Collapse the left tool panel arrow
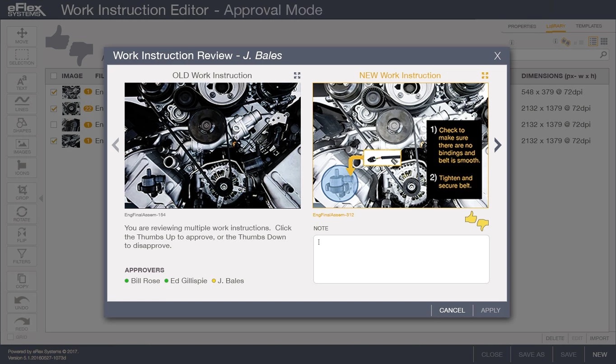 tap(41, 198)
